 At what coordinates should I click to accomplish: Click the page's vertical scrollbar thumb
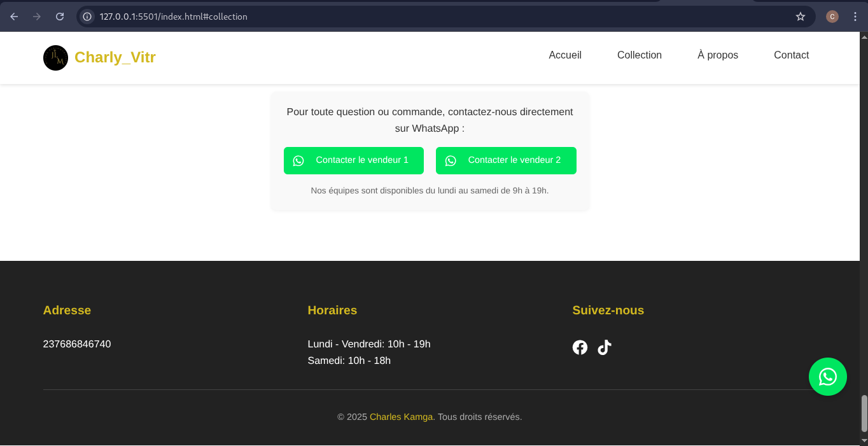[864, 413]
